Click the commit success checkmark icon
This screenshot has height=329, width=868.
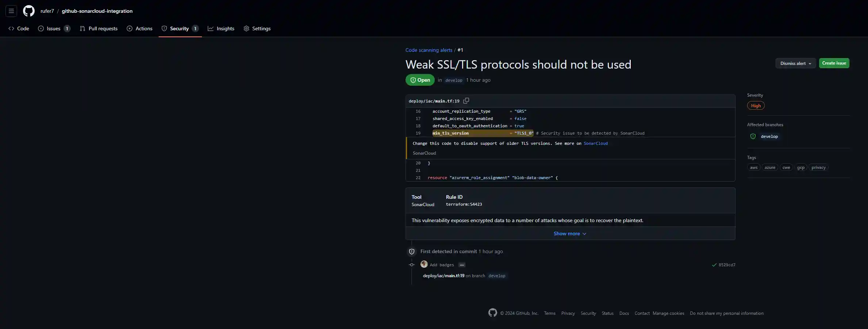pyautogui.click(x=714, y=265)
